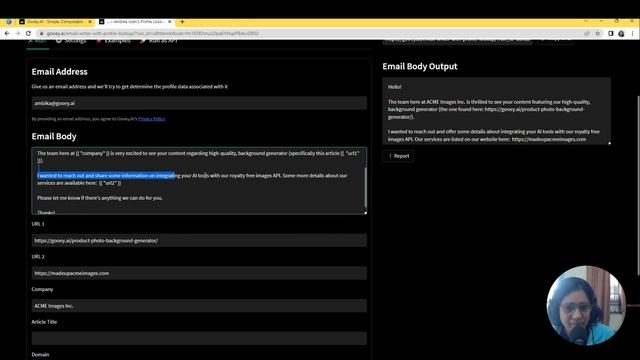Image resolution: width=640 pixels, height=360 pixels.
Task: Click the address bar URL
Action: click(x=152, y=33)
